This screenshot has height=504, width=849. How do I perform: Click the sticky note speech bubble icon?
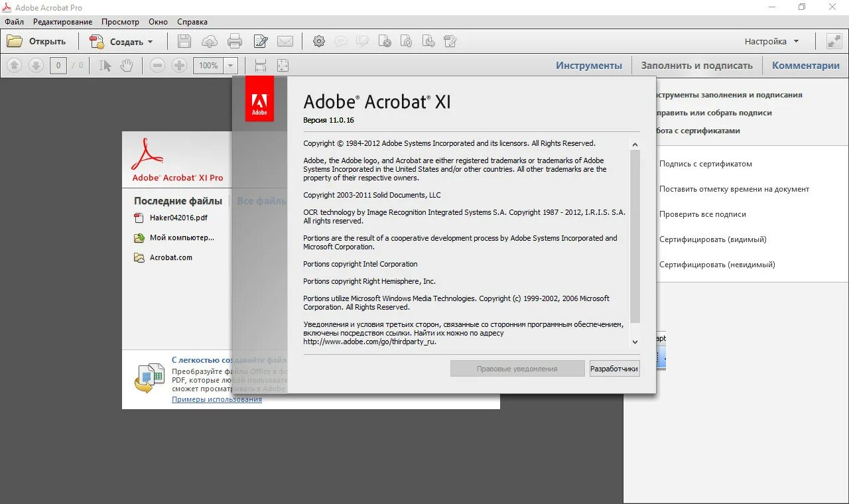pos(341,41)
